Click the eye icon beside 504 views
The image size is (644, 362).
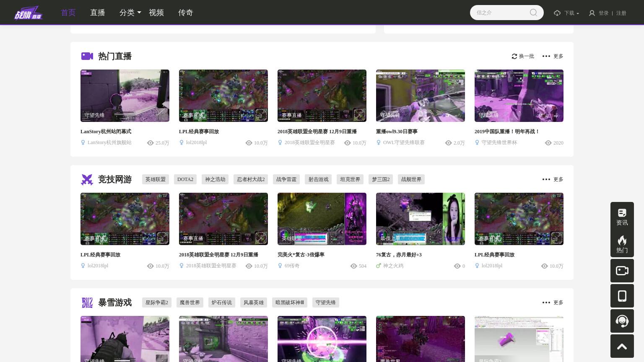(x=354, y=266)
